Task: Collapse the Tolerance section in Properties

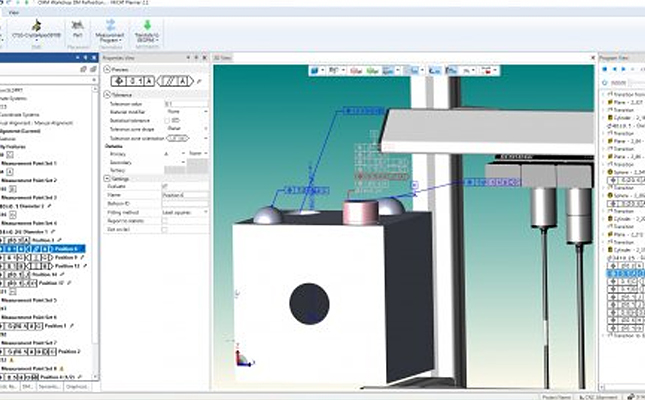Action: point(106,95)
